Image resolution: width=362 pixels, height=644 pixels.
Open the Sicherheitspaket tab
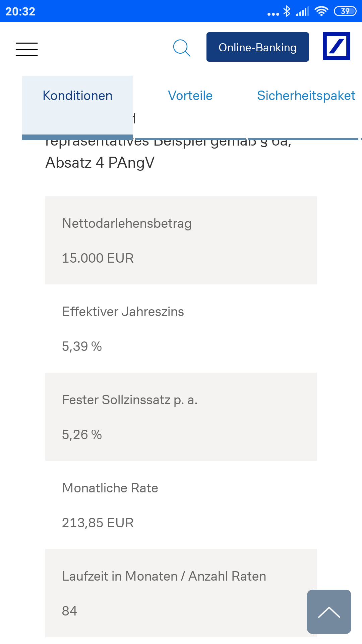[306, 96]
